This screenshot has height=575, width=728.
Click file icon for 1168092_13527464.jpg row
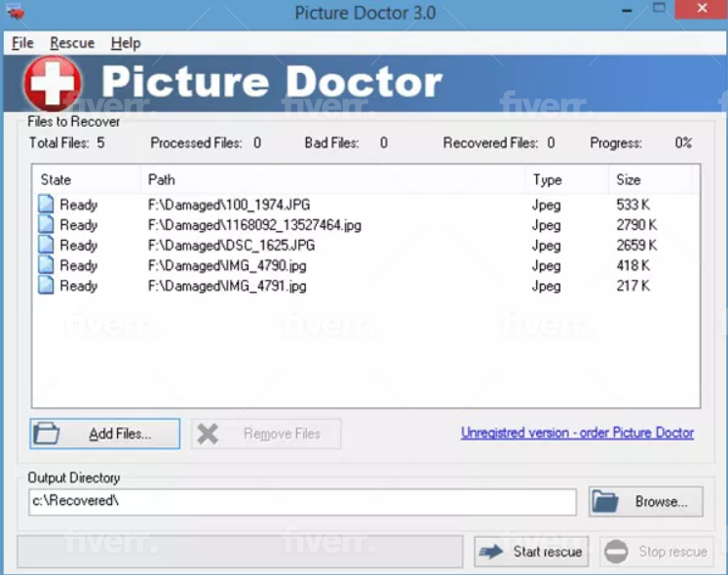click(x=46, y=225)
